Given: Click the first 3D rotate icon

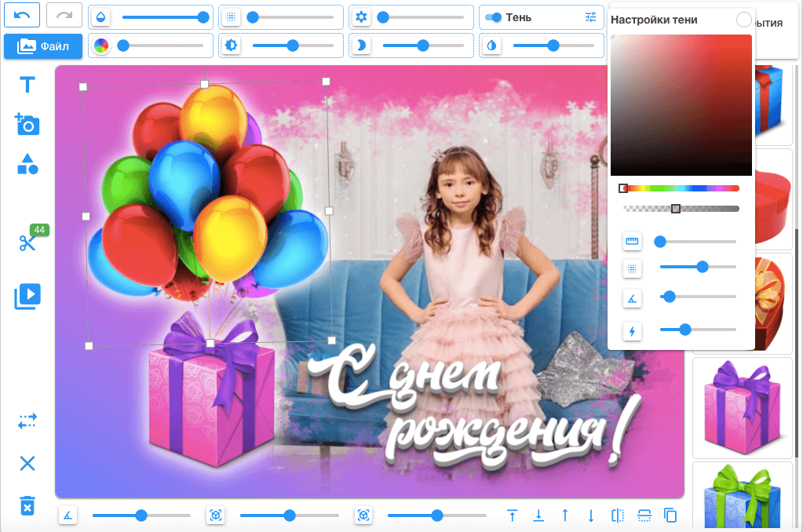Looking at the screenshot, I should (216, 516).
